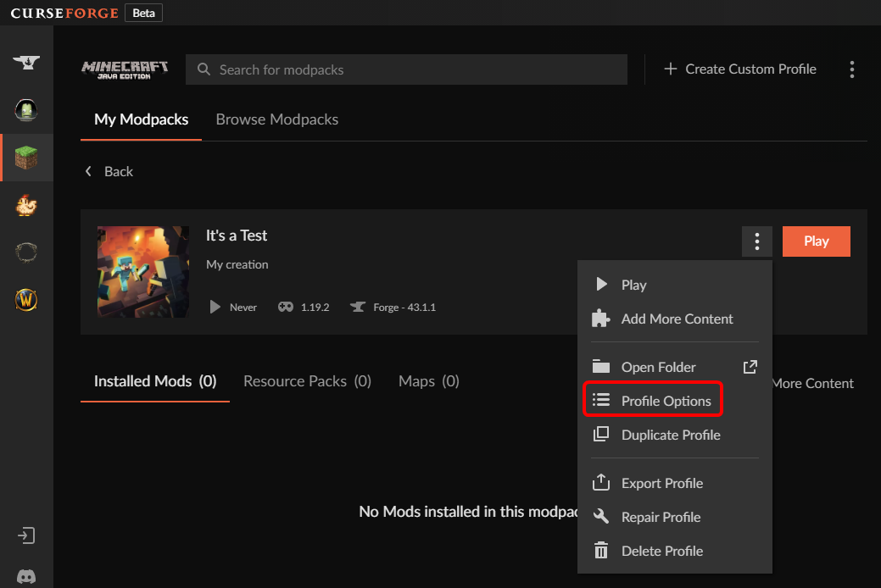The height and width of the screenshot is (588, 881).
Task: Go Back to modpack list
Action: click(109, 171)
